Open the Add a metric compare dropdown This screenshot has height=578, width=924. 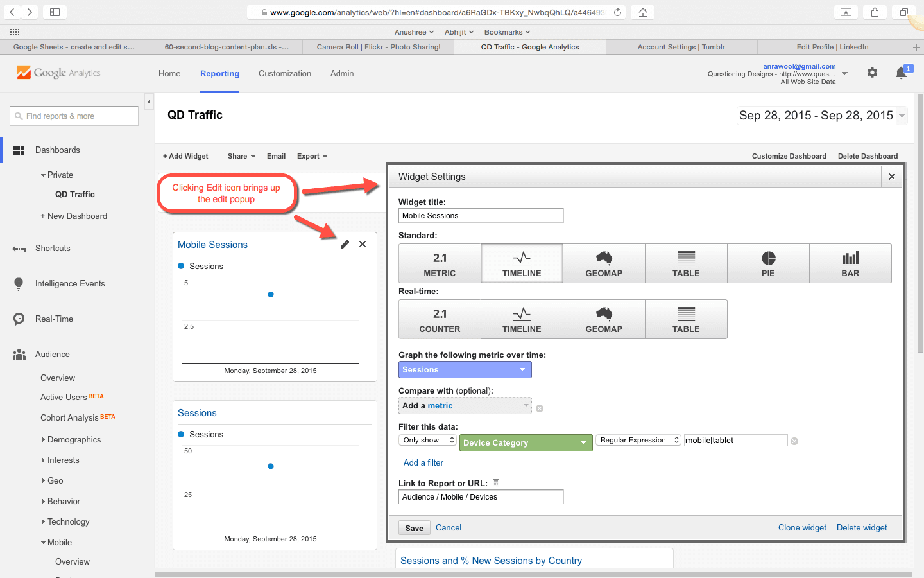pos(465,406)
